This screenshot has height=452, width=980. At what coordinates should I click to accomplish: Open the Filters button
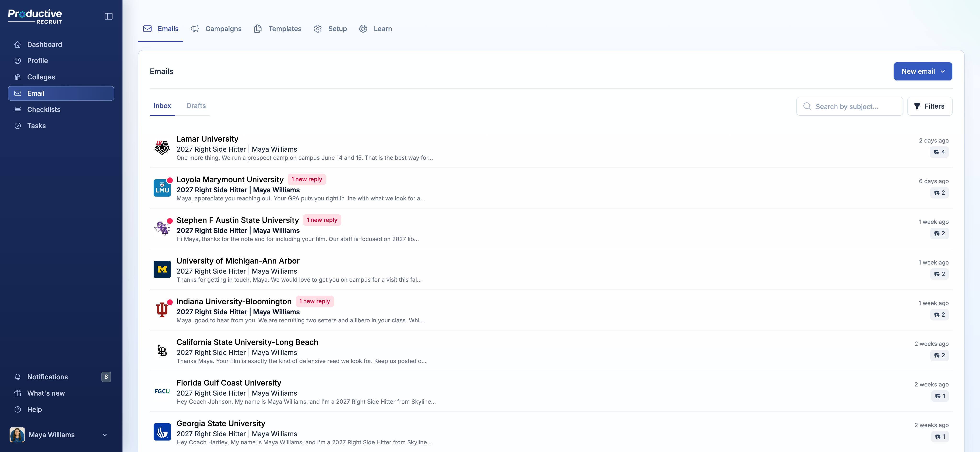[x=930, y=106]
